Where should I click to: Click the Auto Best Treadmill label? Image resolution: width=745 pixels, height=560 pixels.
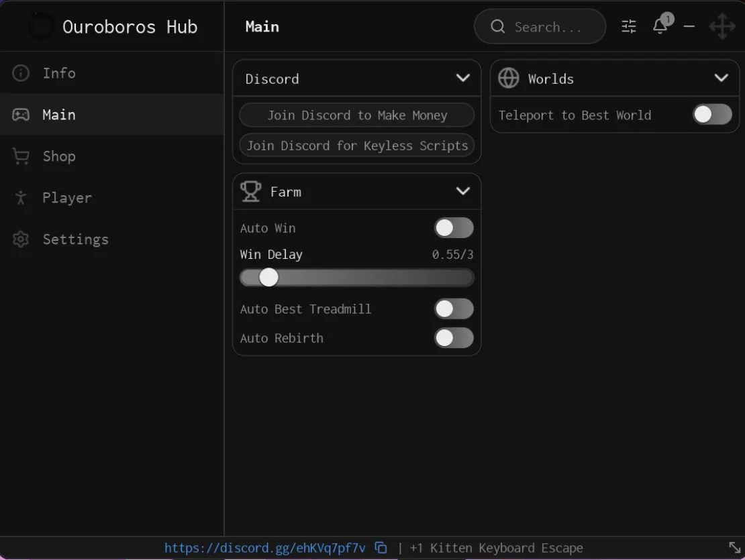tap(305, 309)
